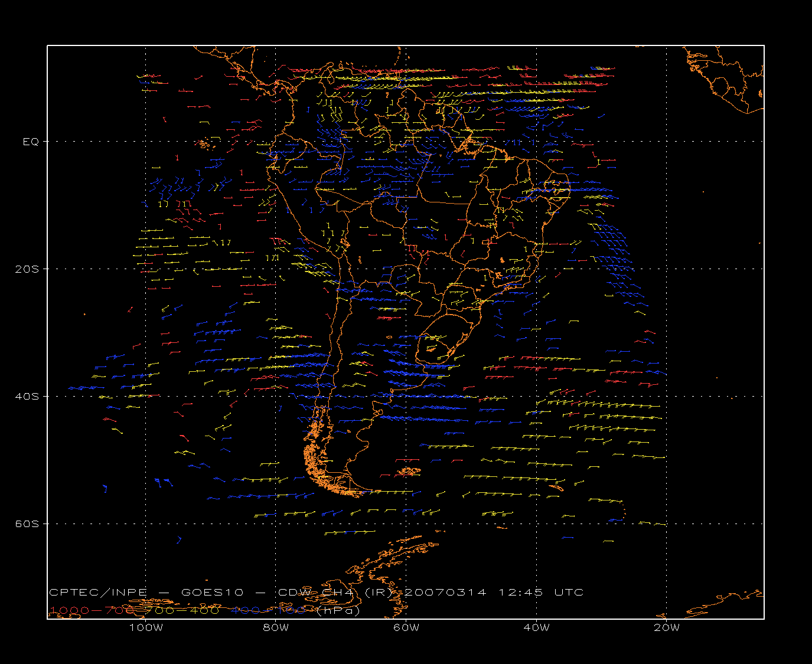Screen dimensions: 812x664
Task: Click the 60W longitude label
Action: point(406,627)
